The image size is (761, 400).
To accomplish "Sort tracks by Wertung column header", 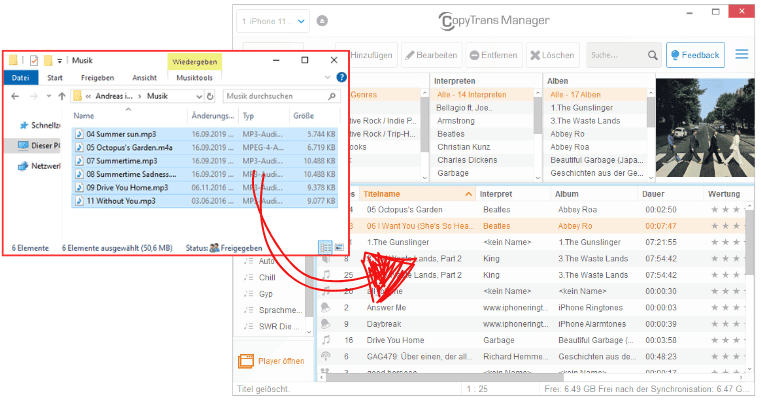I will (x=724, y=194).
